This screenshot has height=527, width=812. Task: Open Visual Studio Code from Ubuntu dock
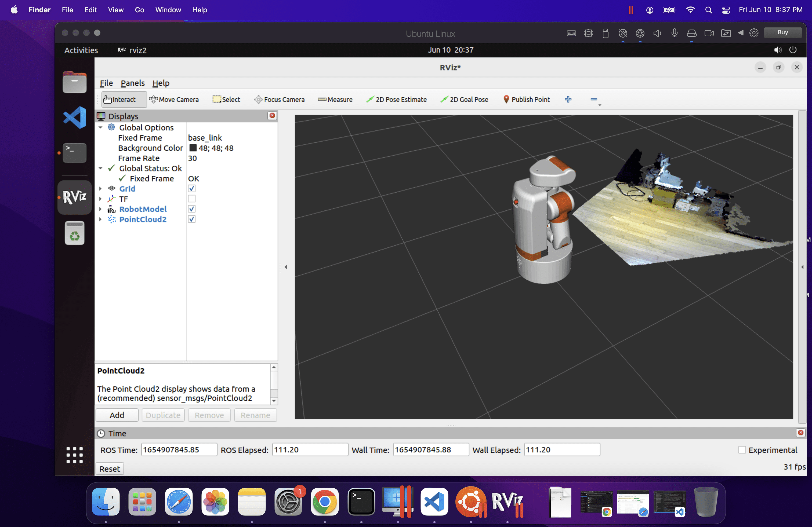pyautogui.click(x=75, y=117)
